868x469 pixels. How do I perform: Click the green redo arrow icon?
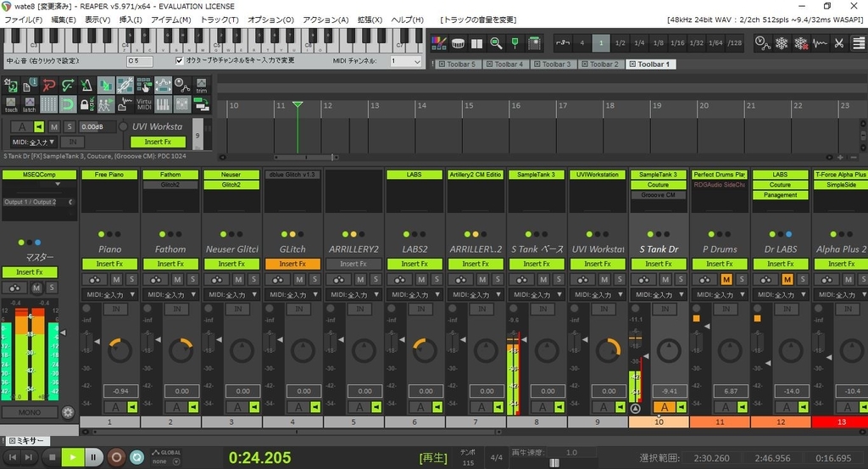pyautogui.click(x=68, y=86)
